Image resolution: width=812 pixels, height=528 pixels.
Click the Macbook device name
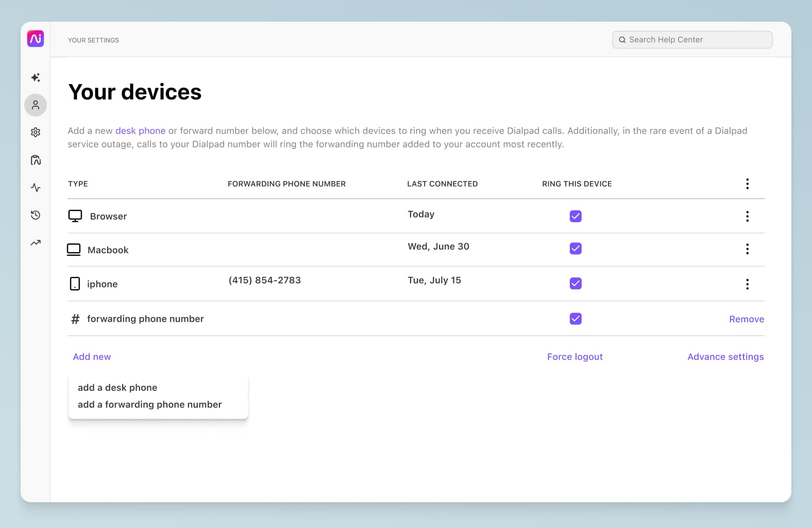pyautogui.click(x=108, y=250)
